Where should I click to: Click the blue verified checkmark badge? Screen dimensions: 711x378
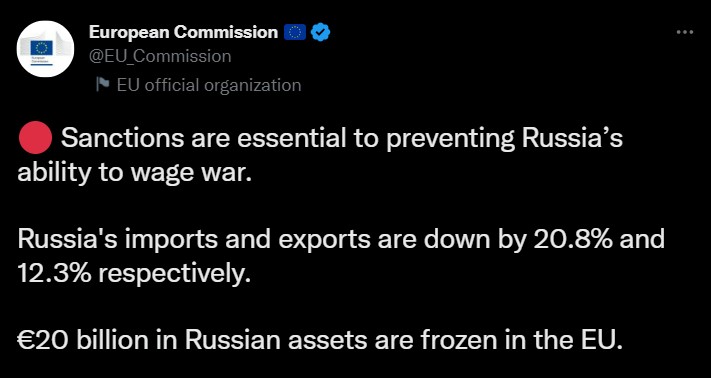[321, 33]
